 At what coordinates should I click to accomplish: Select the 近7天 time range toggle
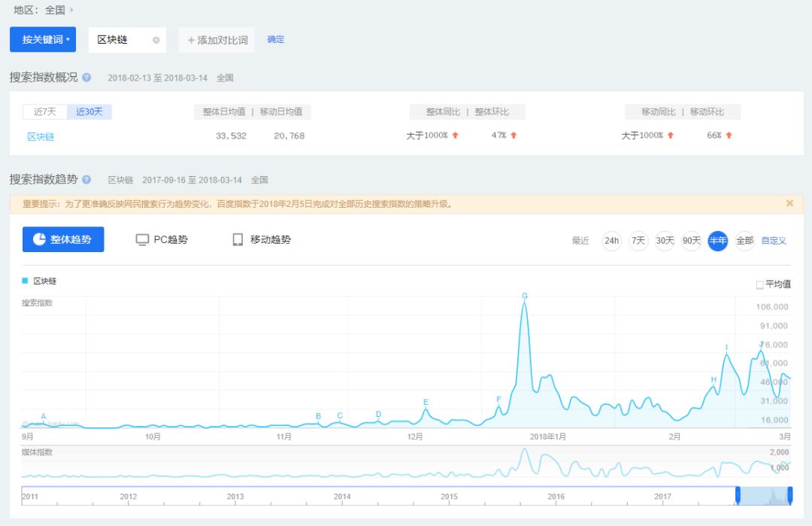coord(45,111)
